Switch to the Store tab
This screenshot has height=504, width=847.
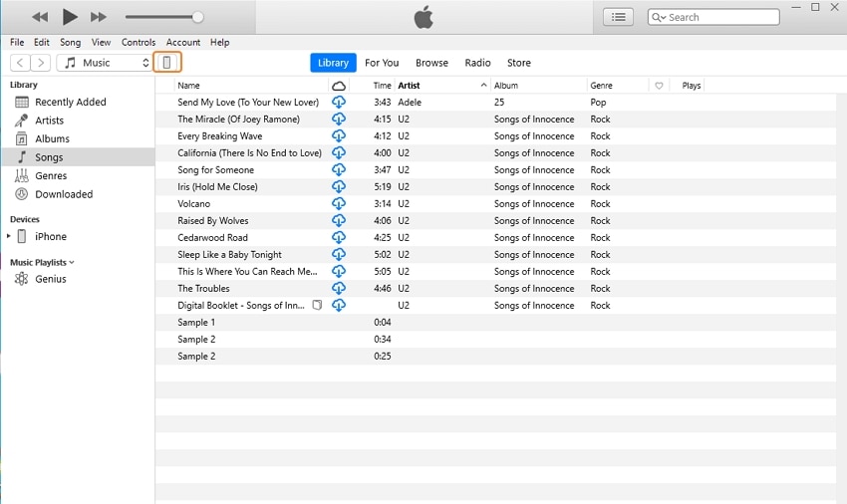tap(518, 63)
